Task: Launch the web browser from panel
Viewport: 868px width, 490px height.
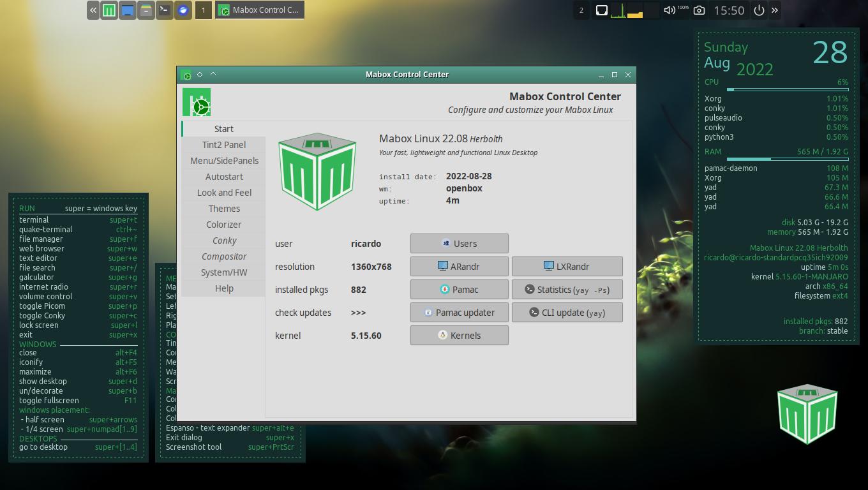Action: pyautogui.click(x=183, y=10)
